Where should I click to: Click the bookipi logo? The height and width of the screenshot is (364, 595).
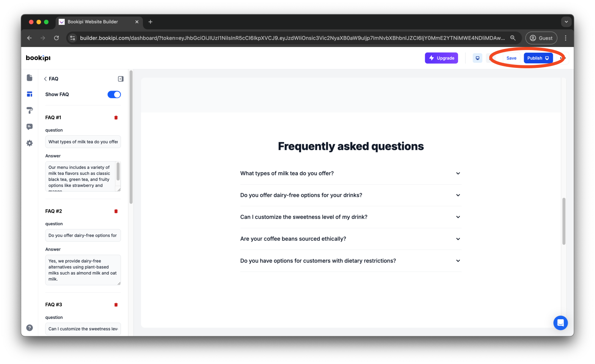click(38, 58)
